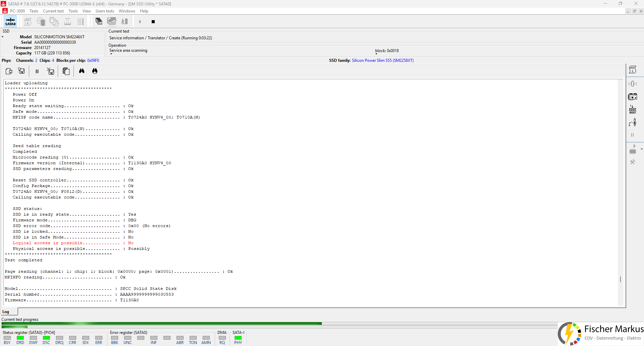
Task: Click the binoculars find icon in log toolbar
Action: point(82,71)
